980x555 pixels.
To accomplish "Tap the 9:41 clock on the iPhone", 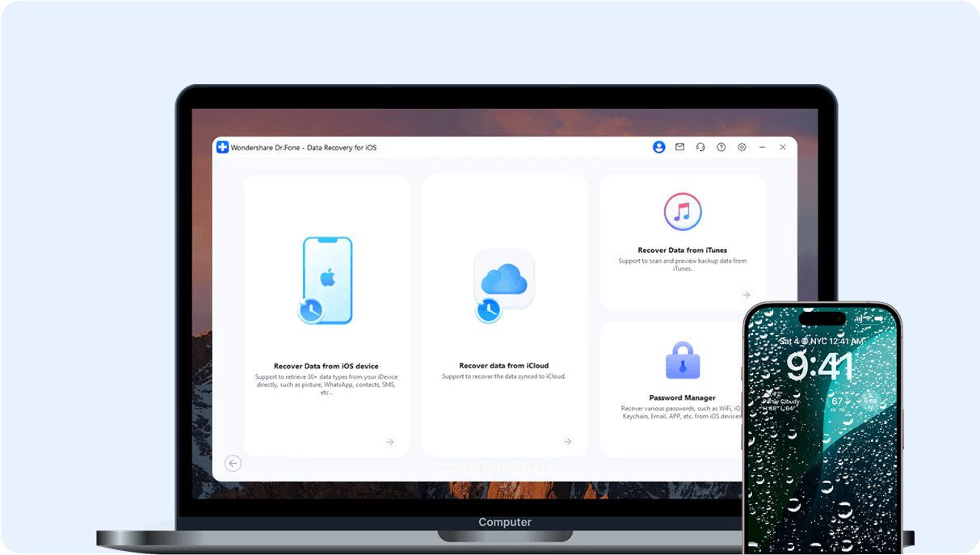I will [x=821, y=367].
